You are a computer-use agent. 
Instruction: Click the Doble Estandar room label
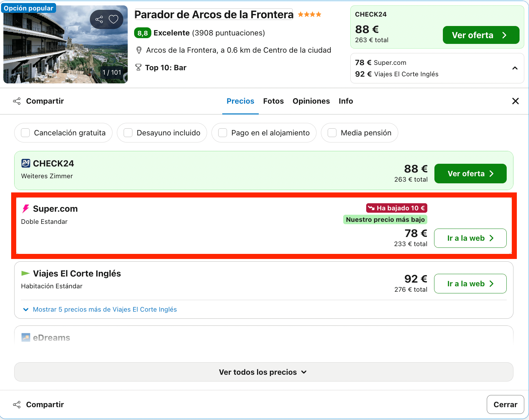click(44, 221)
